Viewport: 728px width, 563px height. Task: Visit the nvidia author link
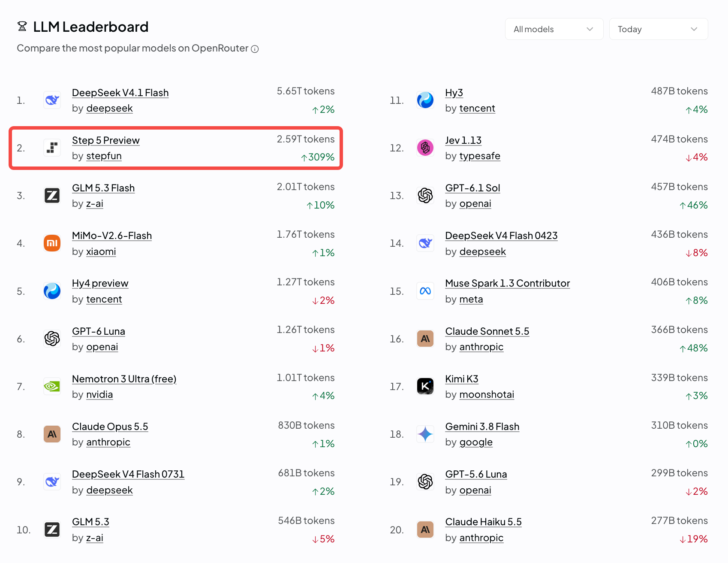coord(99,395)
